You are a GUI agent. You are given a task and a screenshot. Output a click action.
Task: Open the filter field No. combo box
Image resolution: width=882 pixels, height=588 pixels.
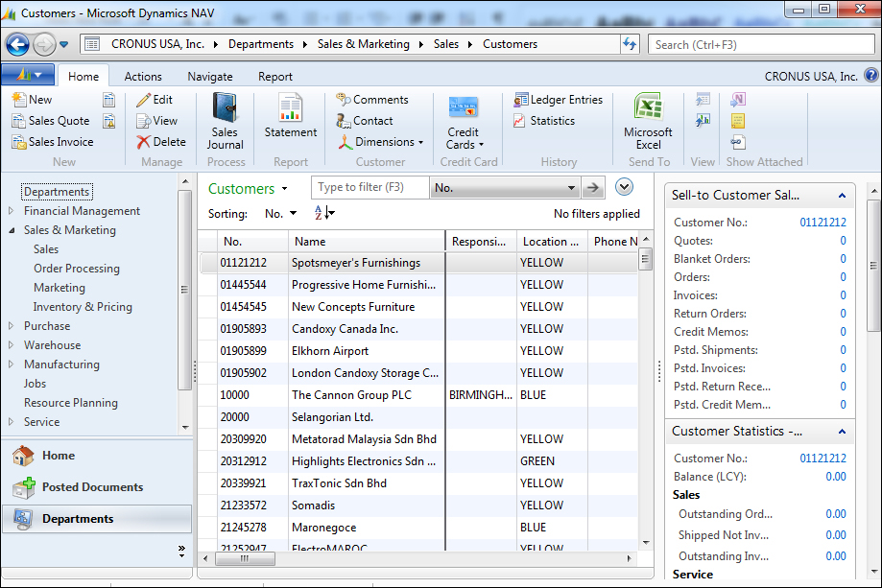coord(505,188)
